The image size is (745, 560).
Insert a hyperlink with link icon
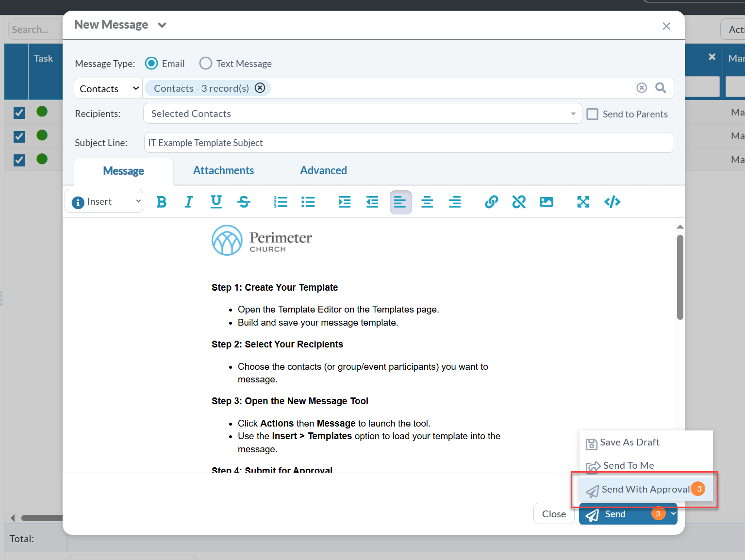click(491, 202)
